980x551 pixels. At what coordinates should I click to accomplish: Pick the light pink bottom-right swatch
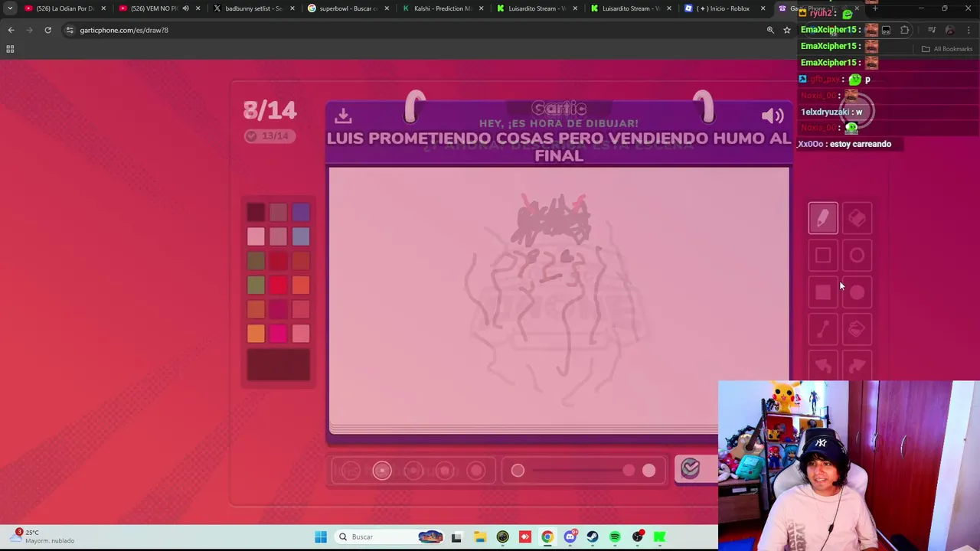tap(300, 334)
